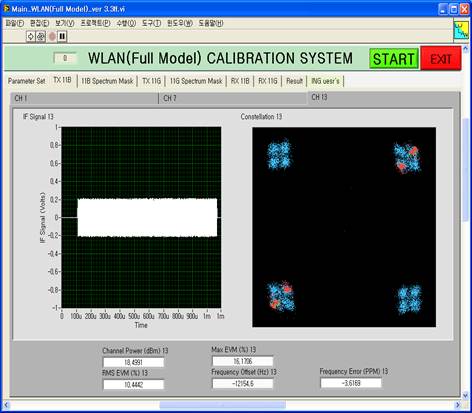
Task: Switch to the TX 11G tab
Action: coord(151,81)
